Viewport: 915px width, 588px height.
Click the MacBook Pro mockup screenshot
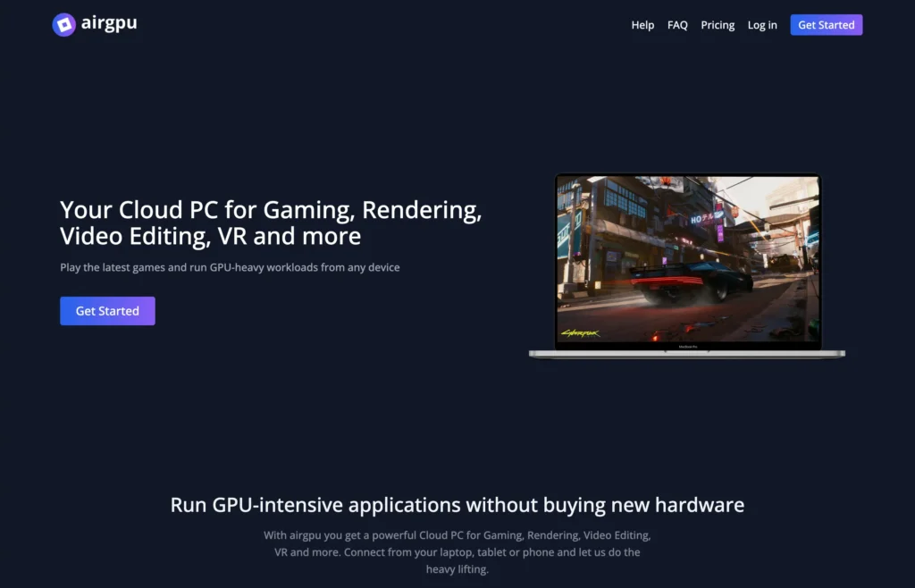688,259
